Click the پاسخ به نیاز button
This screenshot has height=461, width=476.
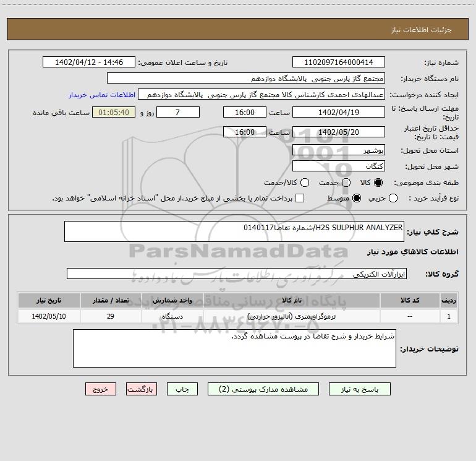tap(359, 389)
